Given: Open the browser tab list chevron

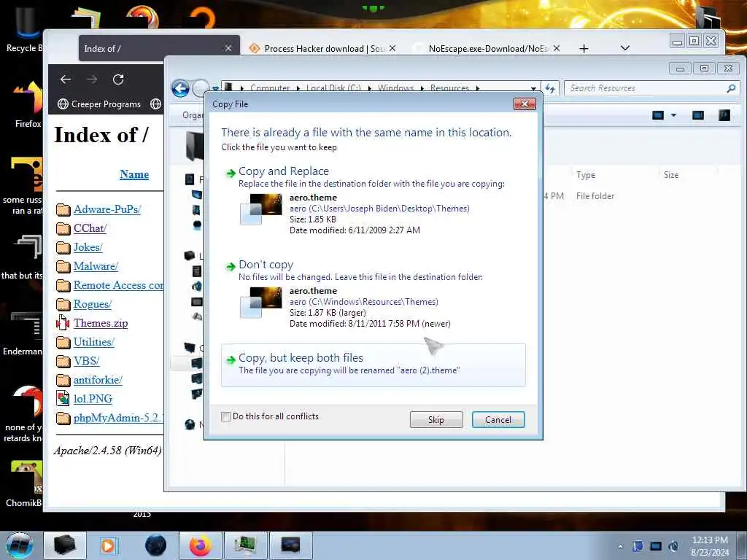Looking at the screenshot, I should tap(625, 48).
